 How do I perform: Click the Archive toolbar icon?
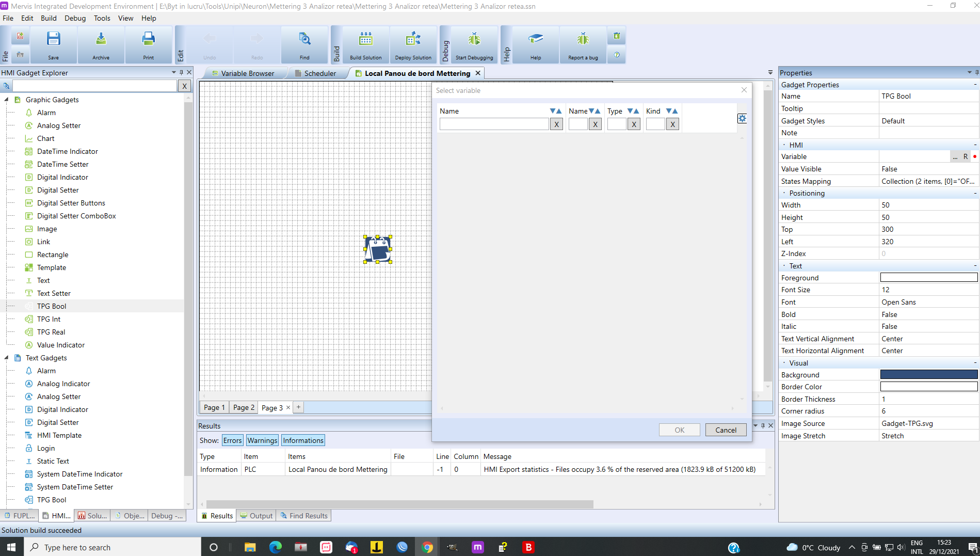pyautogui.click(x=101, y=44)
